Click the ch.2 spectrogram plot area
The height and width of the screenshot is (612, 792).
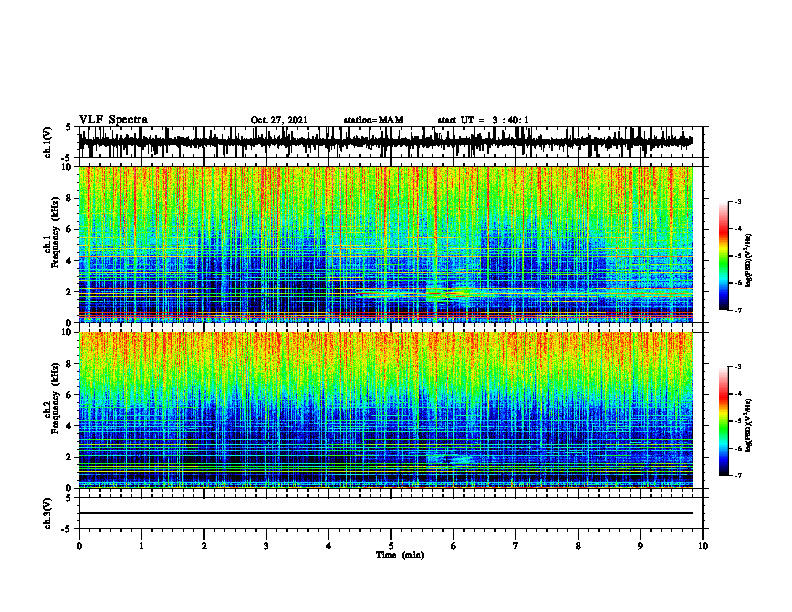coord(385,410)
